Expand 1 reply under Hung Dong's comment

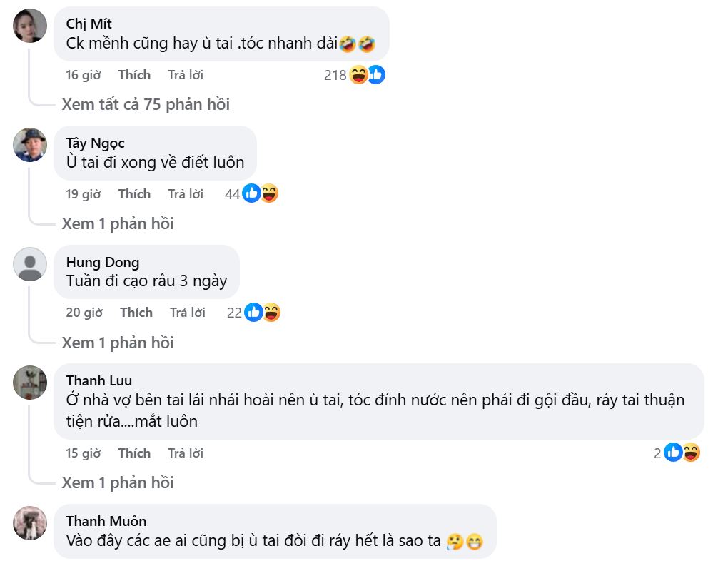[118, 343]
